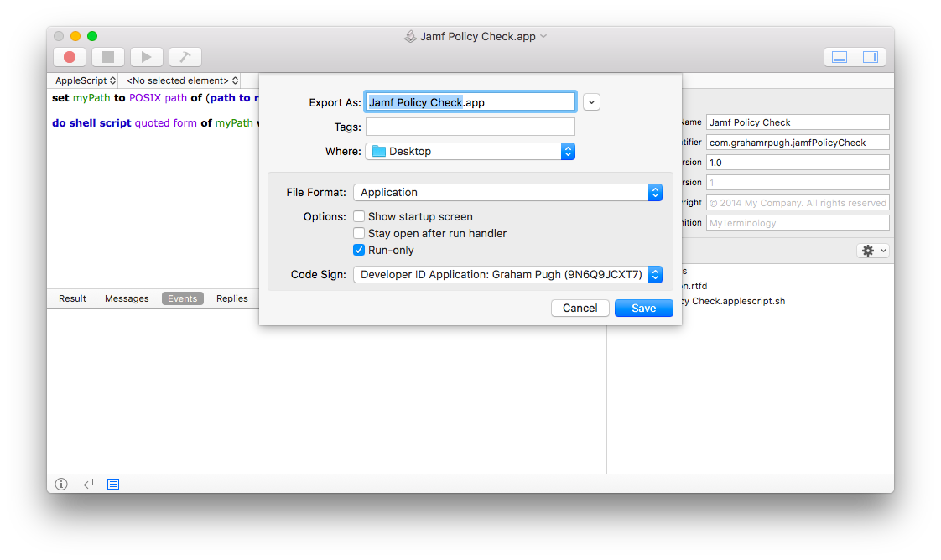Select the Events tab
941x560 pixels.
pyautogui.click(x=183, y=298)
